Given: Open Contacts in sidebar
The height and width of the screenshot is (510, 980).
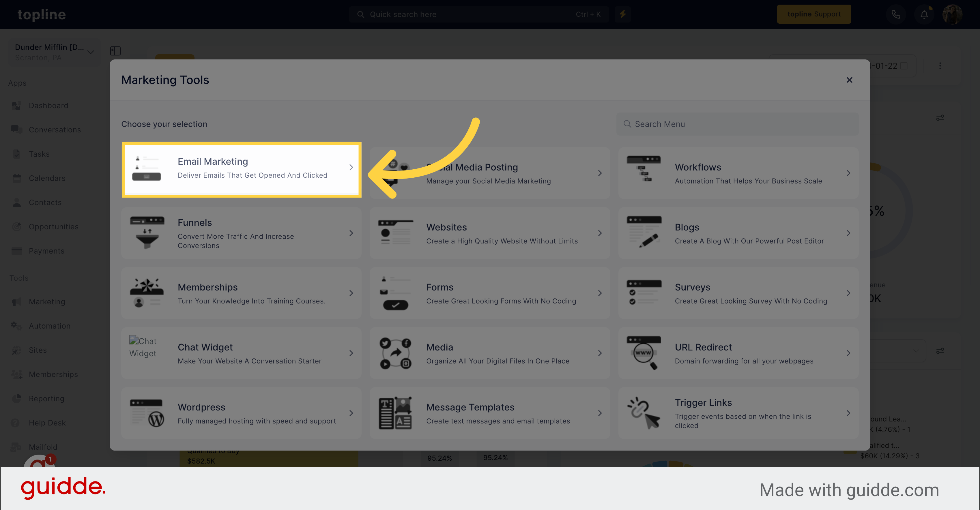Looking at the screenshot, I should (45, 202).
